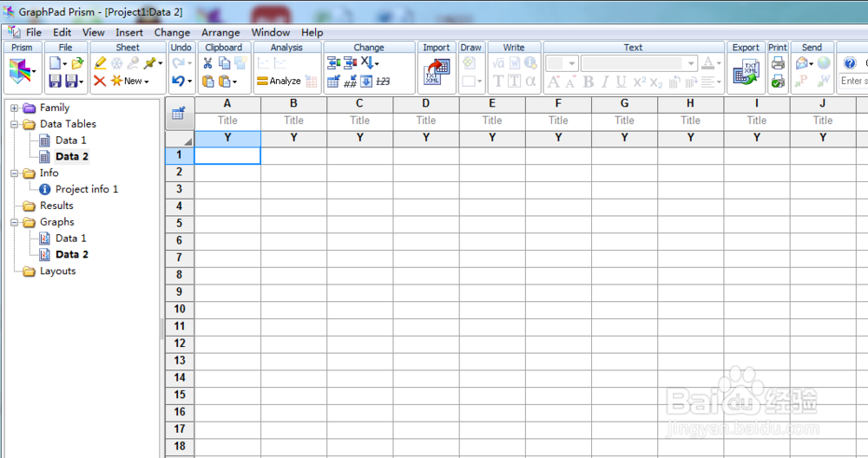Click cell A1 in the data table
The height and width of the screenshot is (458, 868).
pyautogui.click(x=227, y=155)
